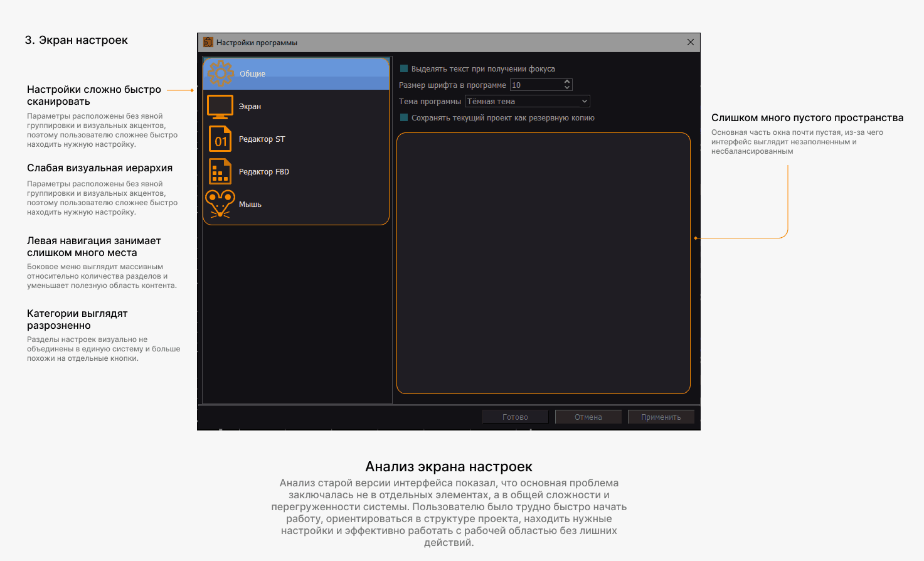Open the Мышь settings section
This screenshot has width=924, height=561.
coord(296,204)
